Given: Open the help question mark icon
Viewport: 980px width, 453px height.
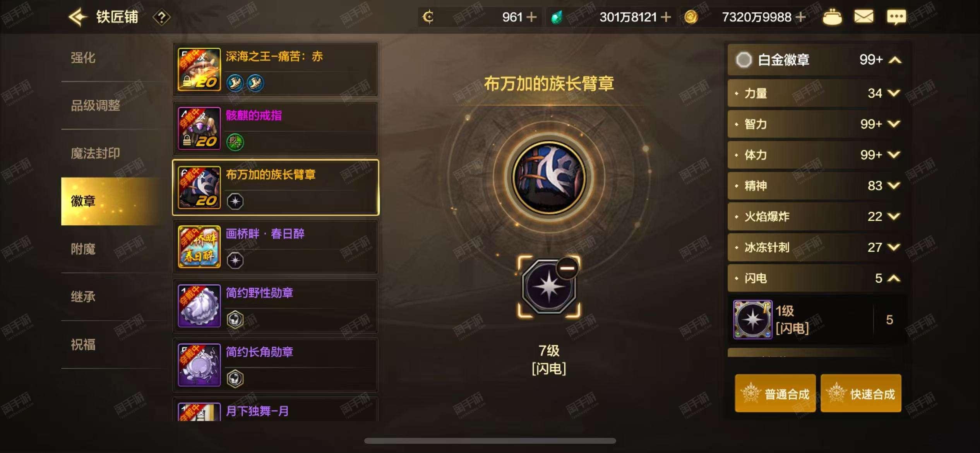Looking at the screenshot, I should coord(161,17).
